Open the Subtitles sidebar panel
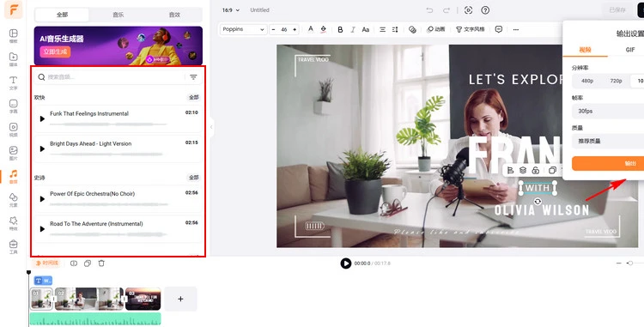This screenshot has width=644, height=327. pos(13,106)
